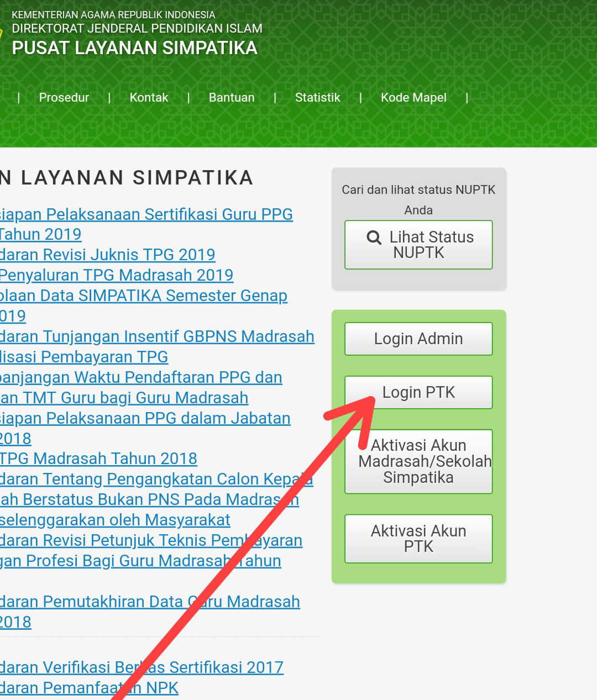Open the TPG Madrasah Tahun 2018 link

pos(98,459)
